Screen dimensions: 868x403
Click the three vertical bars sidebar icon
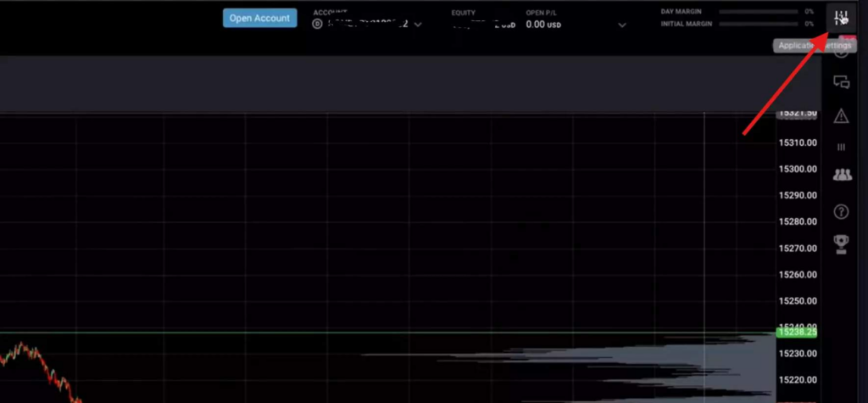(x=841, y=147)
